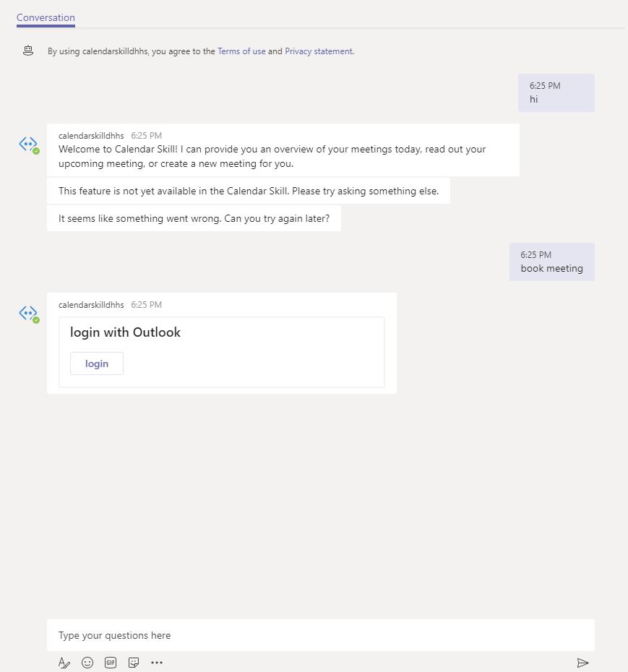Open the emoji picker icon
628x672 pixels.
point(87,663)
